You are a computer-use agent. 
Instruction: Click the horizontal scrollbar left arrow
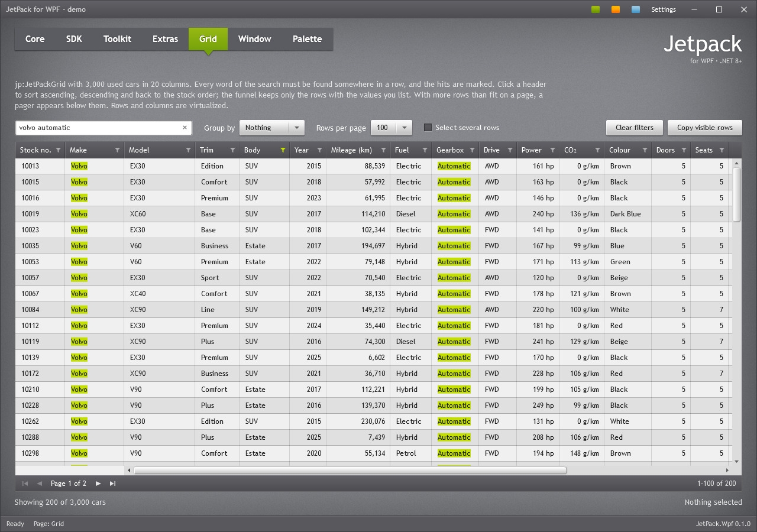[x=130, y=471]
